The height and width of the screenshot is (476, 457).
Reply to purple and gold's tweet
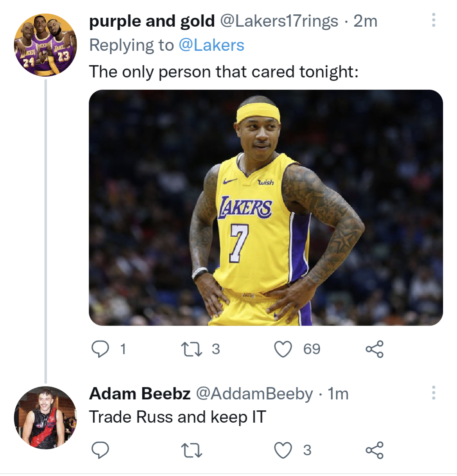tap(101, 349)
